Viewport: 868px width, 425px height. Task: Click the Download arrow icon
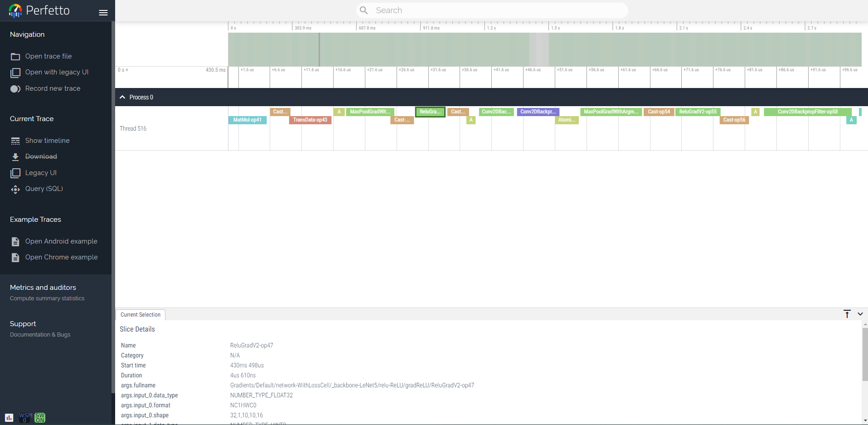point(15,157)
